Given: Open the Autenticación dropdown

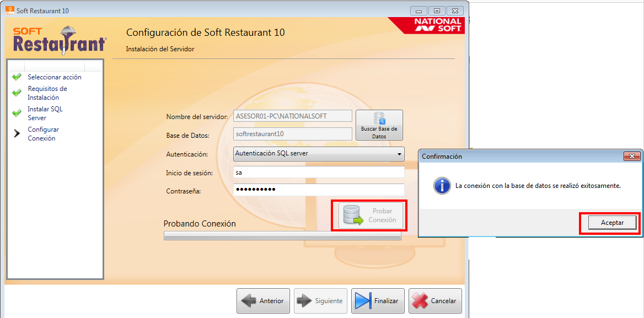Looking at the screenshot, I should tap(319, 154).
